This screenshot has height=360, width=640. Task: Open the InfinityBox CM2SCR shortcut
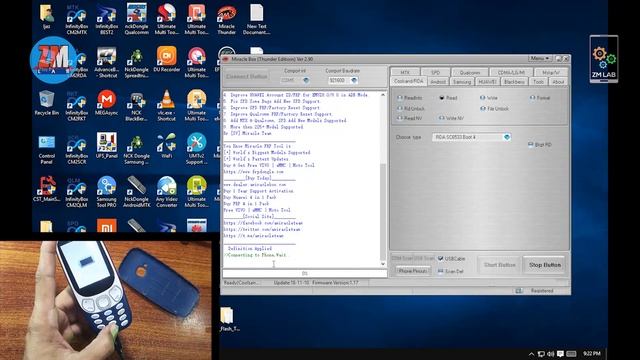coord(76,149)
